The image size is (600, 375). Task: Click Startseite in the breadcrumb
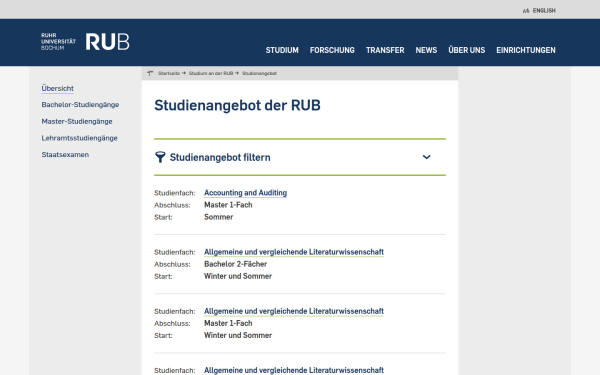(169, 73)
